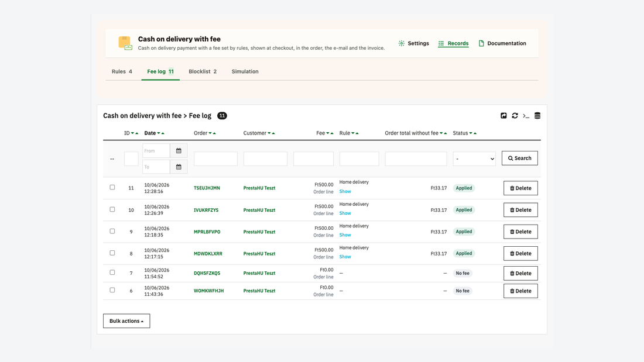Sort Order column ascending

click(214, 133)
